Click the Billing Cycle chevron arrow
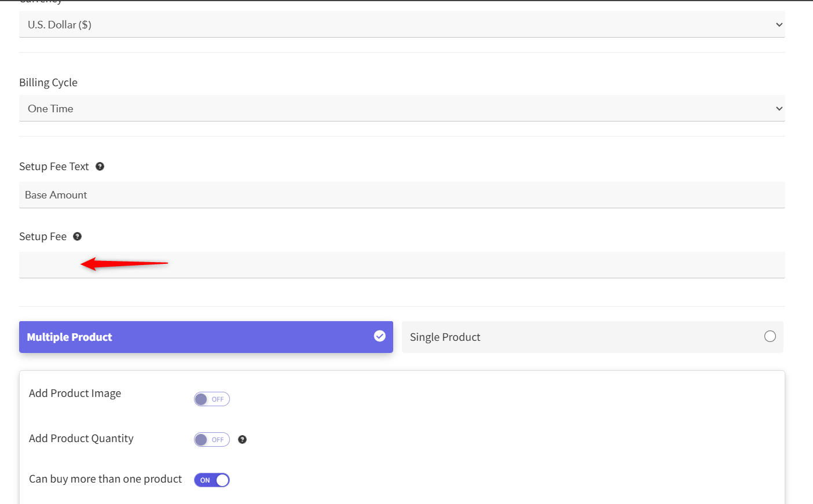813x504 pixels. coord(779,109)
